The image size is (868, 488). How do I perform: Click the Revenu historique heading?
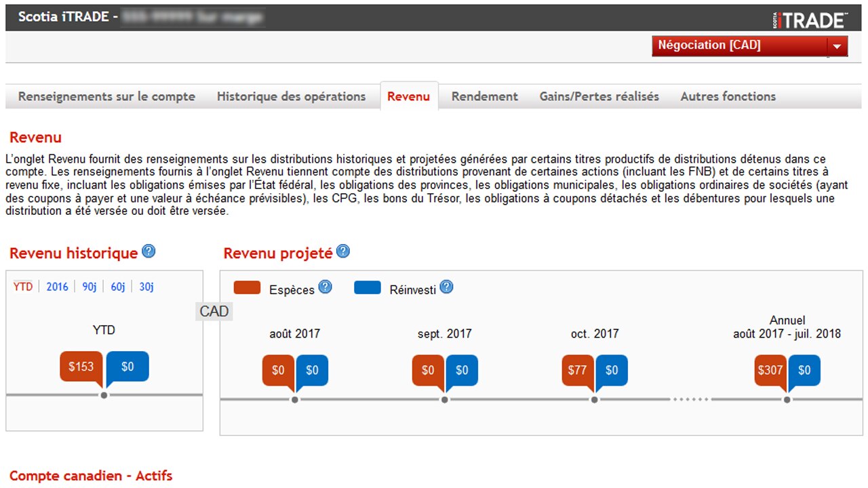[x=74, y=253]
